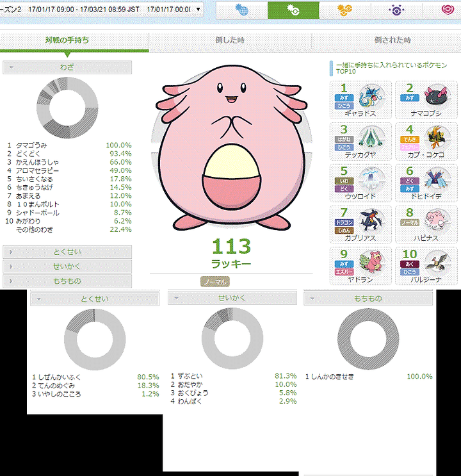Click the はがね type badge on テッカグヤ
This screenshot has height=476, width=461.
point(344,139)
